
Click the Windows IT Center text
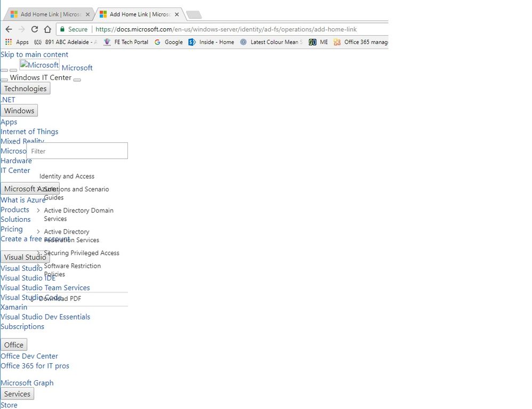pyautogui.click(x=41, y=77)
